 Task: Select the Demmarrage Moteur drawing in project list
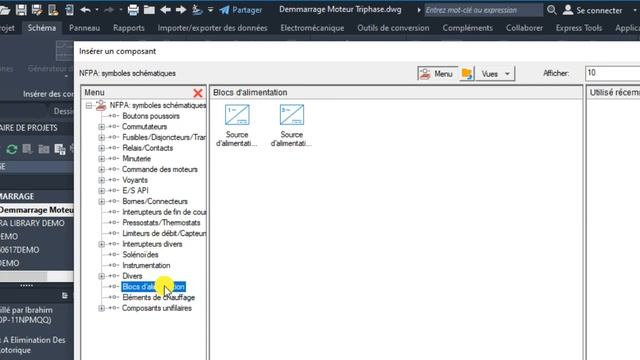(x=37, y=210)
